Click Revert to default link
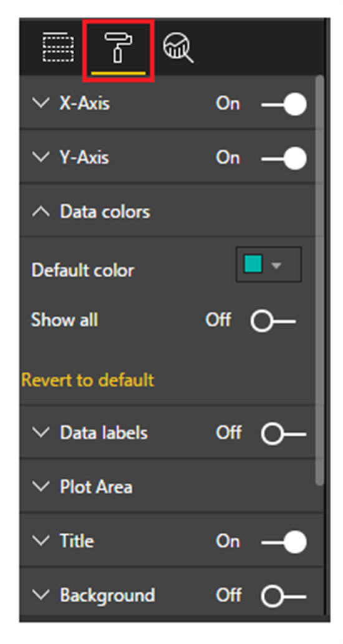Image resolution: width=343 pixels, height=644 pixels. click(x=87, y=380)
